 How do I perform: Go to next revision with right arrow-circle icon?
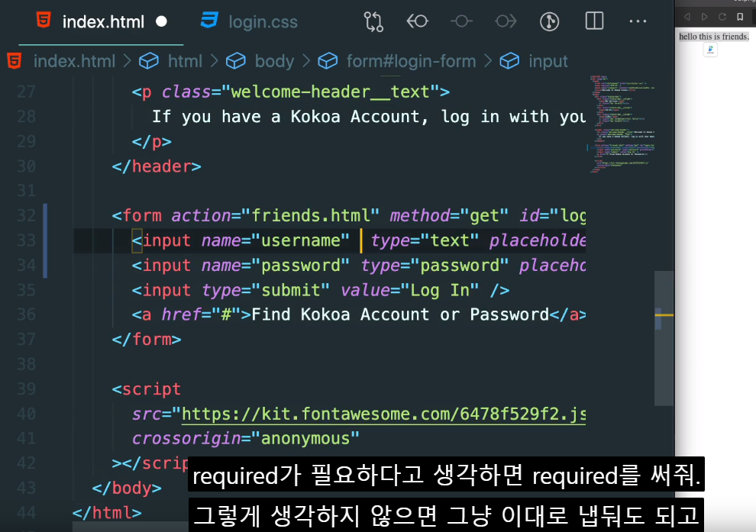(x=506, y=21)
